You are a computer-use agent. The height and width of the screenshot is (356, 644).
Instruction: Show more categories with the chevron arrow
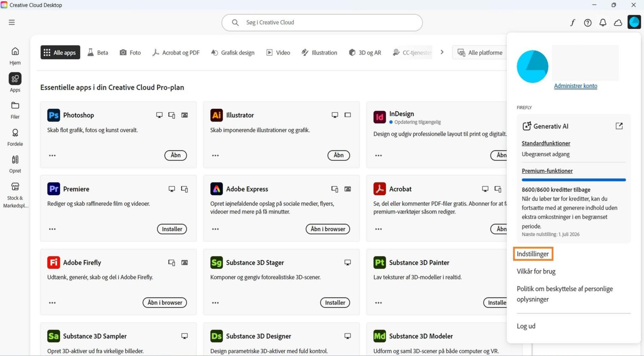pyautogui.click(x=442, y=52)
